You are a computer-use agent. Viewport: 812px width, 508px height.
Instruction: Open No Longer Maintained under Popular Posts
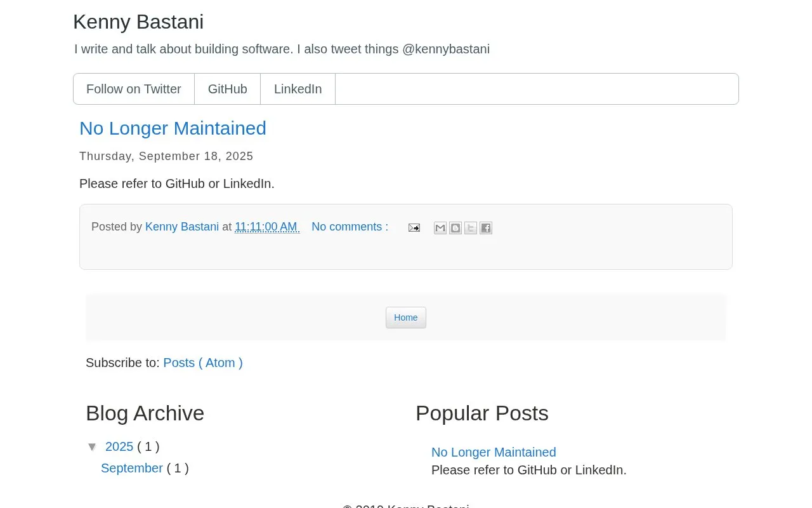pos(494,452)
